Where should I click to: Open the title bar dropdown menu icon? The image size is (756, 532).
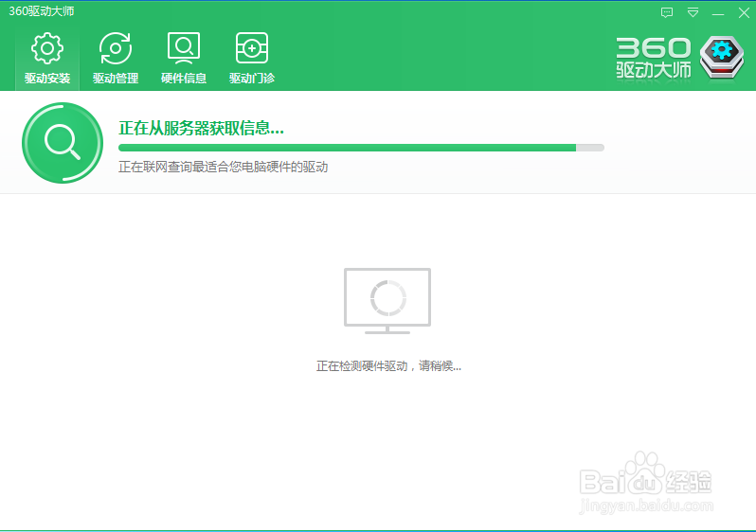coord(693,12)
